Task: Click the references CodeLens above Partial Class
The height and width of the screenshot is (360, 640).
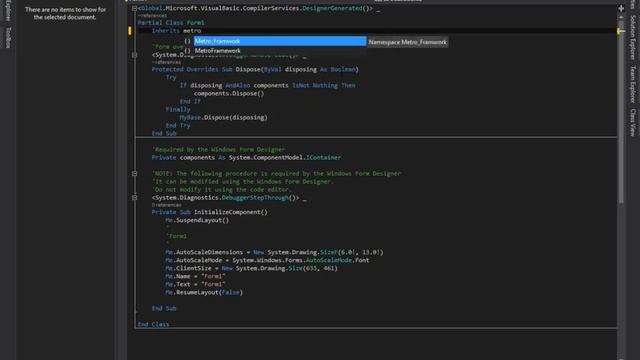Action: (x=152, y=16)
